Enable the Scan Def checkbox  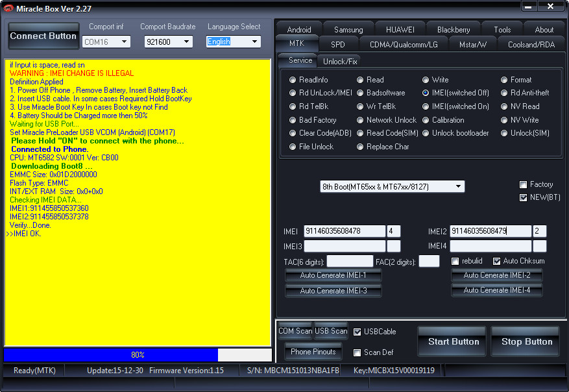point(357,352)
